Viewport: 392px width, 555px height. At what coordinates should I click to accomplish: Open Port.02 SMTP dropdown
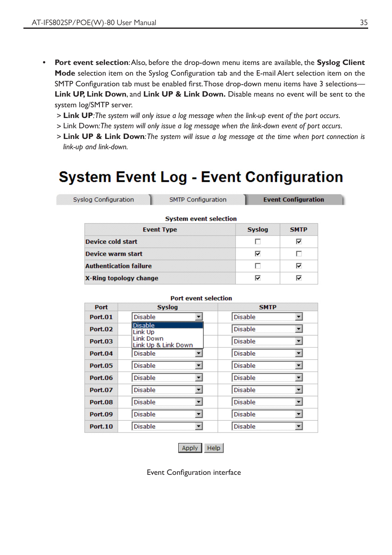point(267,329)
